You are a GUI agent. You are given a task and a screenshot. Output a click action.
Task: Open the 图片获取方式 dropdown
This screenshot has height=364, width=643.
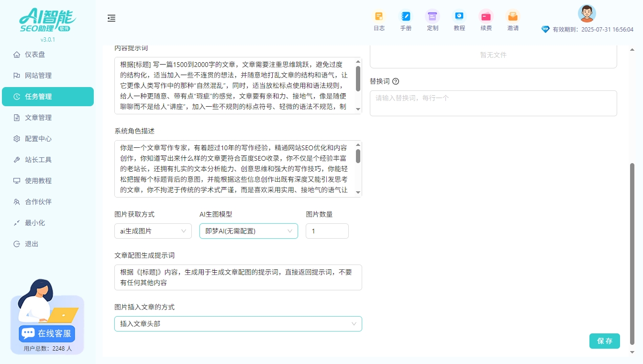pyautogui.click(x=153, y=231)
